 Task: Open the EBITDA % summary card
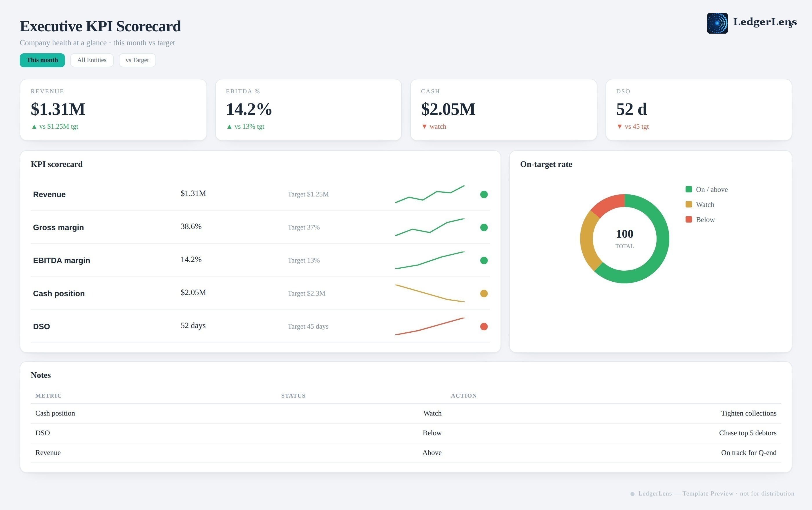pyautogui.click(x=309, y=110)
